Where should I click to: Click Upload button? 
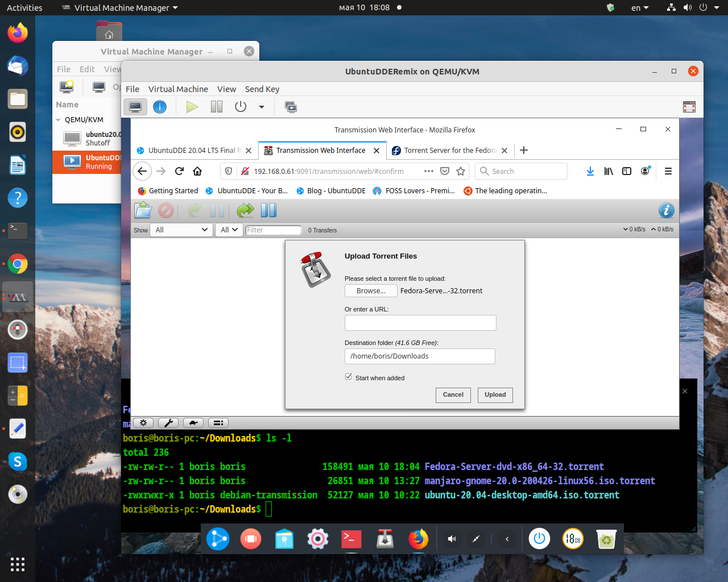coord(495,395)
